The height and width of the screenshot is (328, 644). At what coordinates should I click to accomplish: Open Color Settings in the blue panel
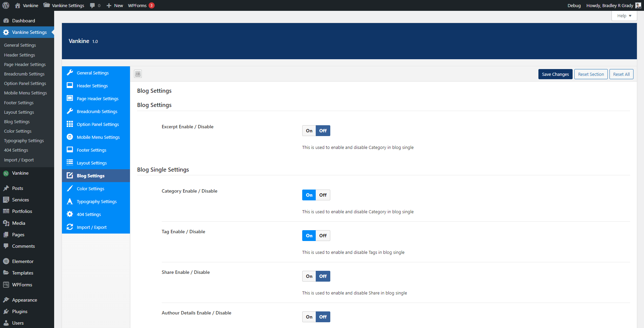(x=90, y=189)
